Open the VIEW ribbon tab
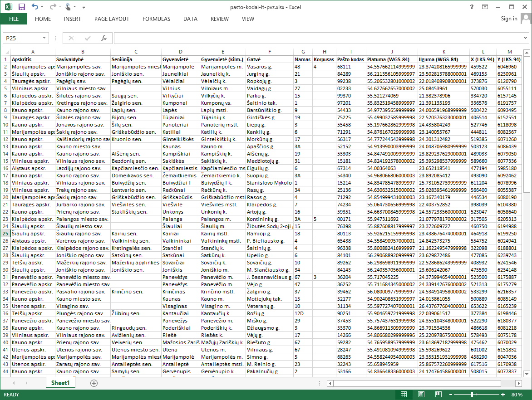 pyautogui.click(x=248, y=19)
